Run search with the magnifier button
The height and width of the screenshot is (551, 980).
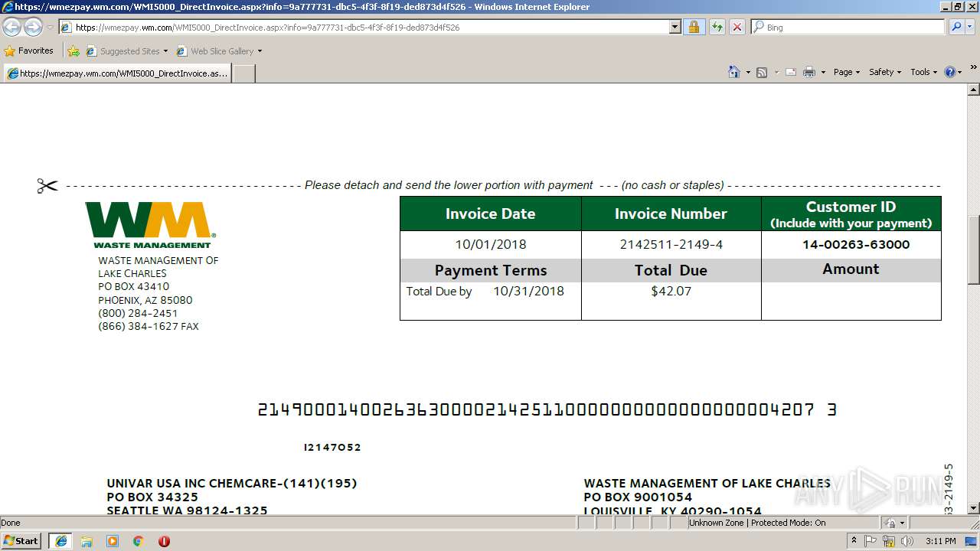(955, 27)
